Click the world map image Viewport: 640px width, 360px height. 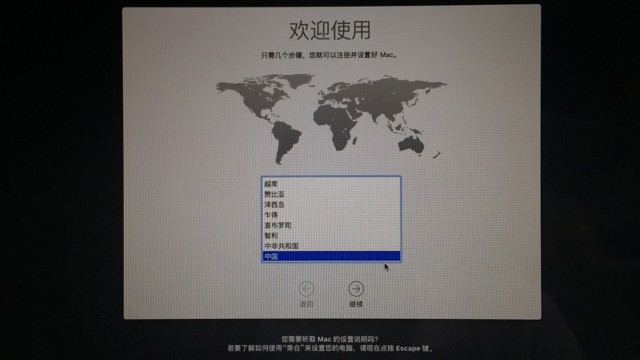click(331, 118)
